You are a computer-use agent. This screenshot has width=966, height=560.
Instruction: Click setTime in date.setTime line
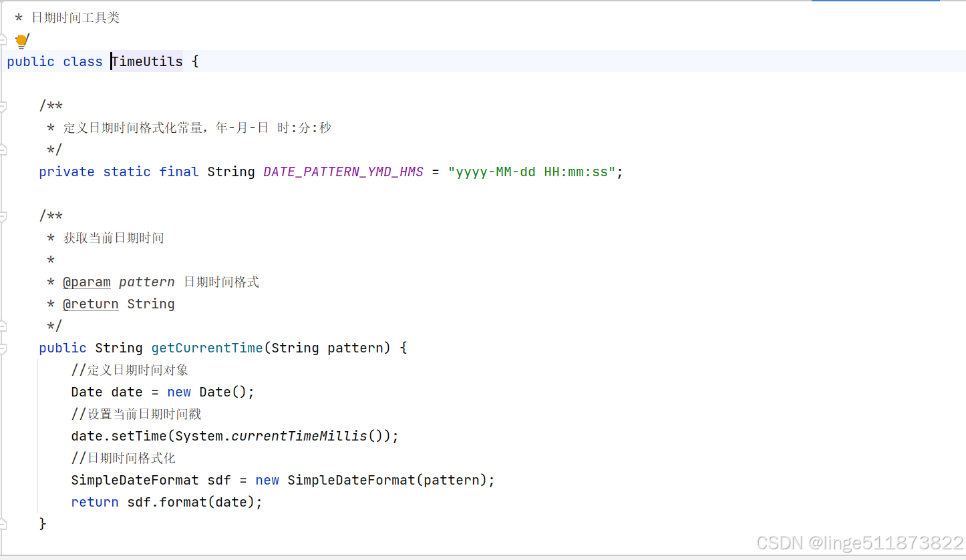[x=139, y=436]
